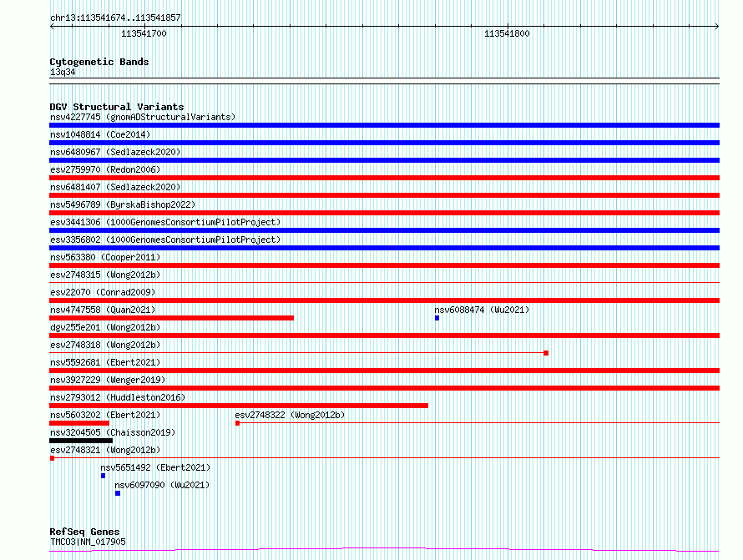743x560 pixels.
Task: Click the red end marker of esv2748318
Action: click(x=546, y=353)
